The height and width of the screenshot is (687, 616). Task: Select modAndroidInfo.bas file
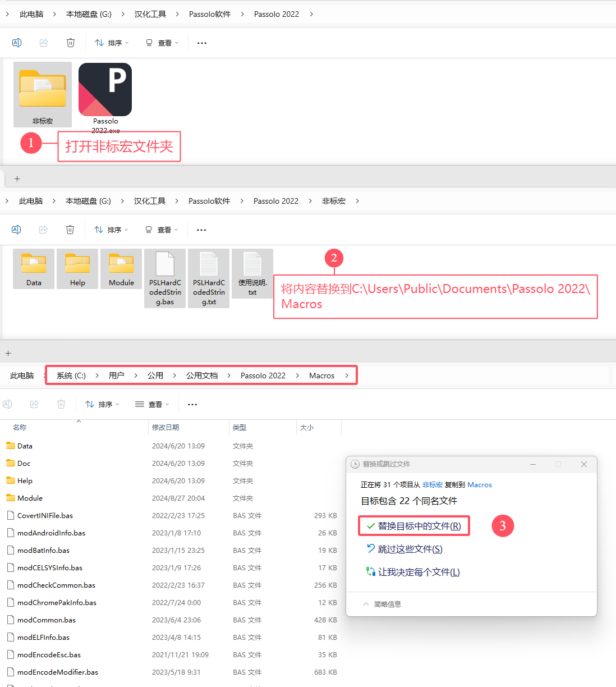tap(172, 533)
